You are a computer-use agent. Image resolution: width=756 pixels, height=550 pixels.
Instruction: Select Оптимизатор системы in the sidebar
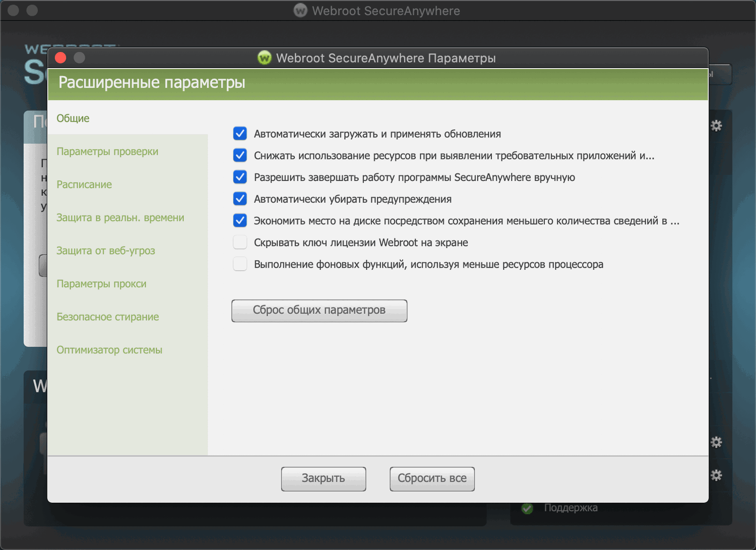(x=109, y=350)
